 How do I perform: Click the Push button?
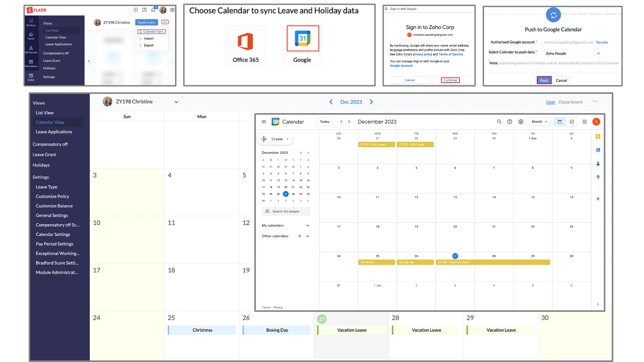click(x=544, y=80)
